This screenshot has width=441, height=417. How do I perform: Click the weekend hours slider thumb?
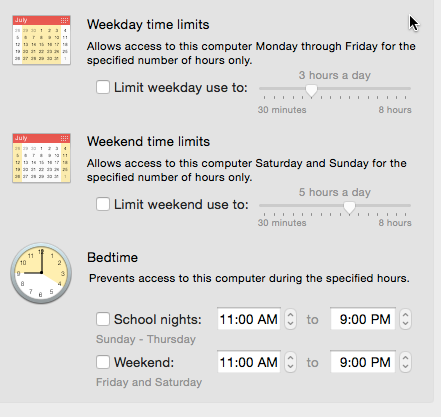coord(349,207)
